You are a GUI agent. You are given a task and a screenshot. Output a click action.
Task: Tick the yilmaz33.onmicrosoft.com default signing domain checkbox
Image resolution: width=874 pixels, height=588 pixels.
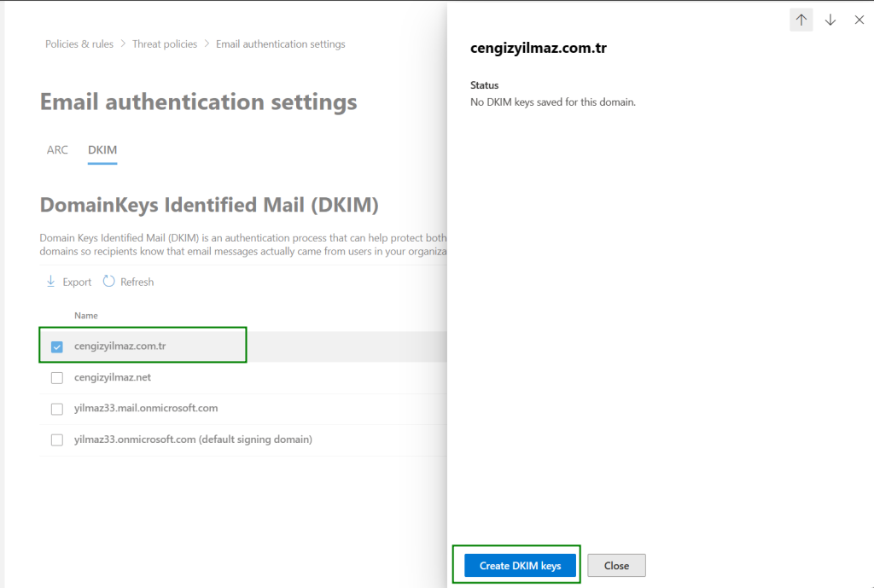tap(57, 440)
